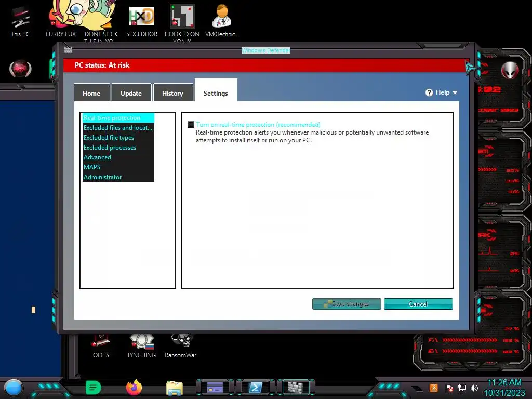Click the Alienware head gadget icon
This screenshot has width=532, height=399.
[x=510, y=70]
